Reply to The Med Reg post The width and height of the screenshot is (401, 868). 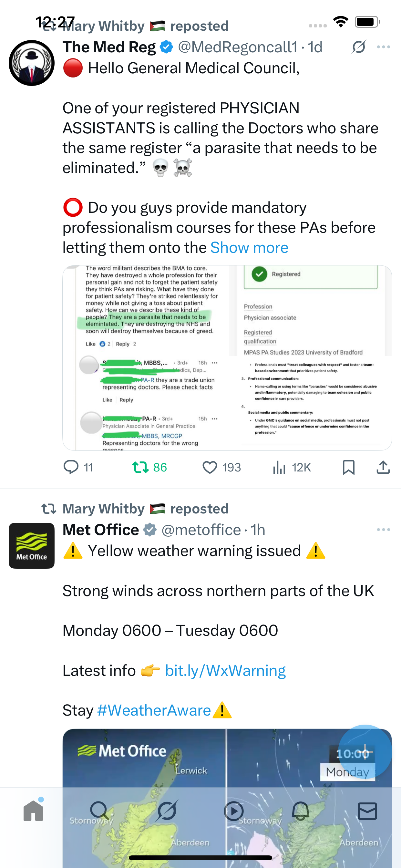71,467
